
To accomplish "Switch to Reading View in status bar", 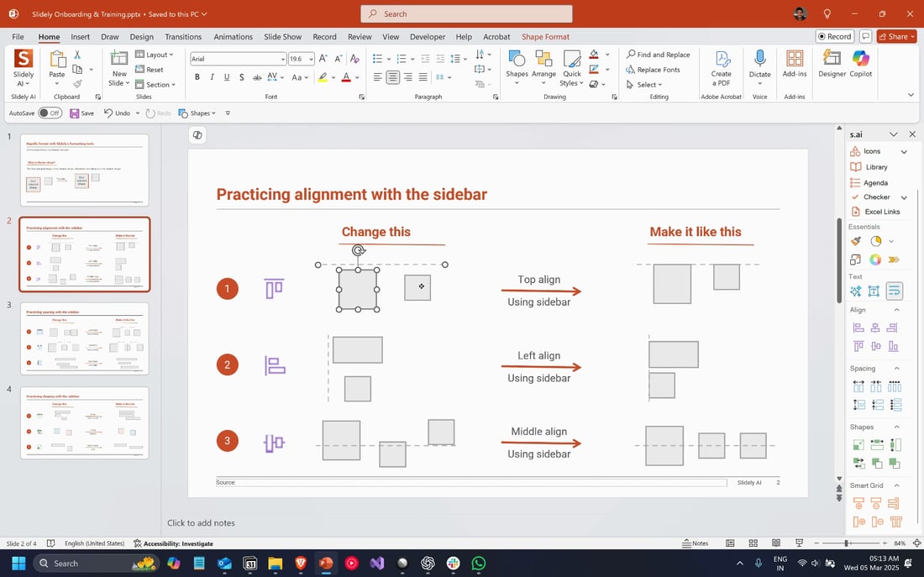I will [x=776, y=543].
